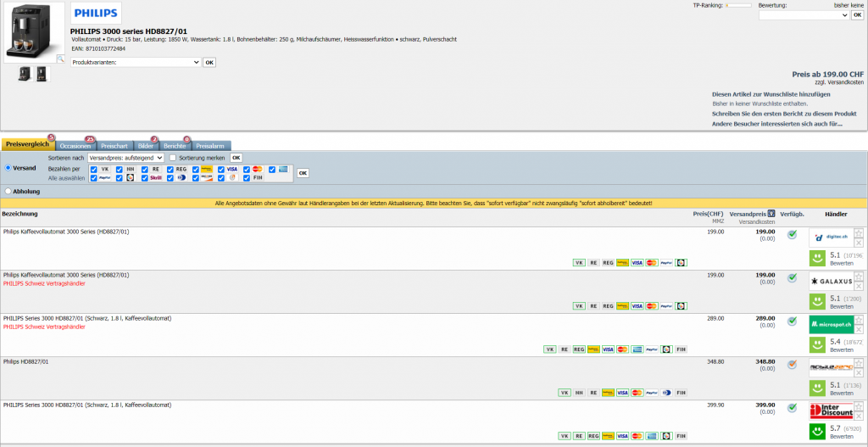Open the Produktvarianten dropdown

[x=136, y=62]
